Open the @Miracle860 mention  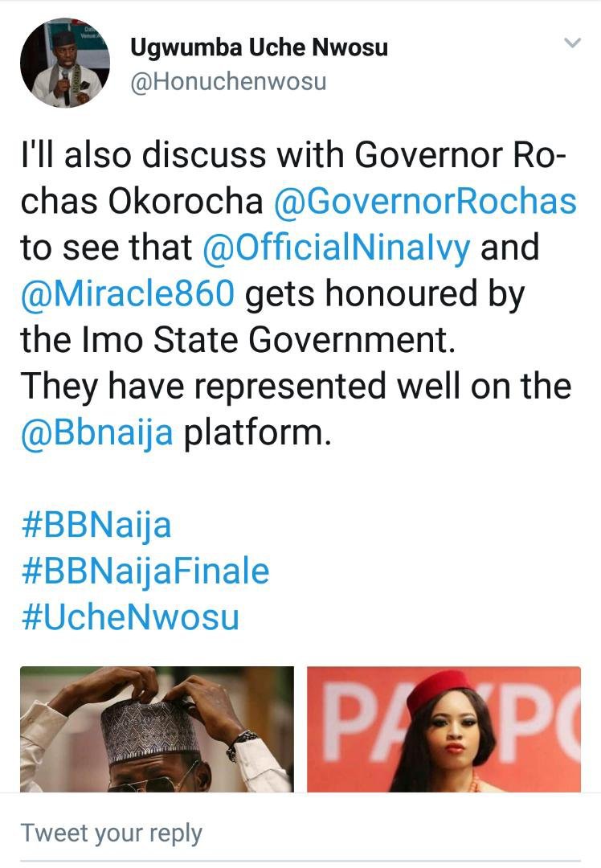tap(128, 295)
